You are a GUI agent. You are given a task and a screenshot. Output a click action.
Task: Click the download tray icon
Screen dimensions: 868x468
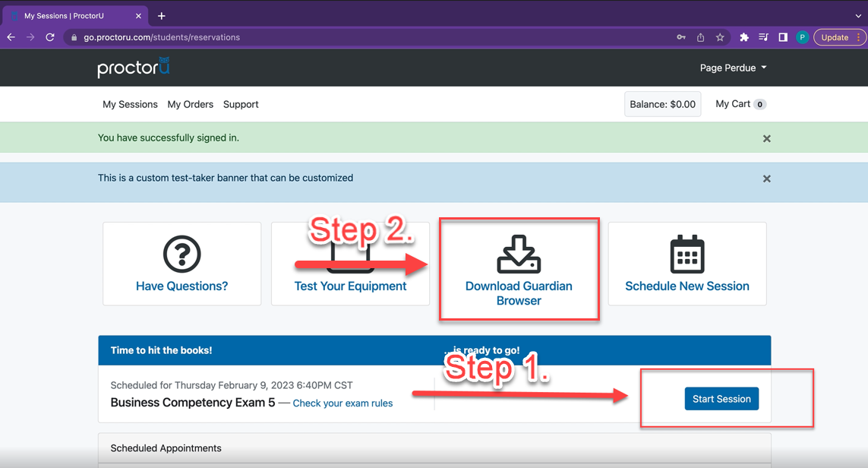pos(519,255)
